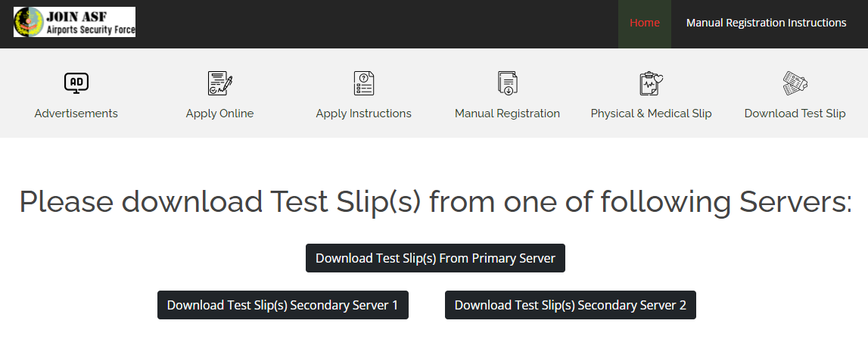
Task: Download test slips from Secondary Server 1
Action: pyautogui.click(x=282, y=305)
